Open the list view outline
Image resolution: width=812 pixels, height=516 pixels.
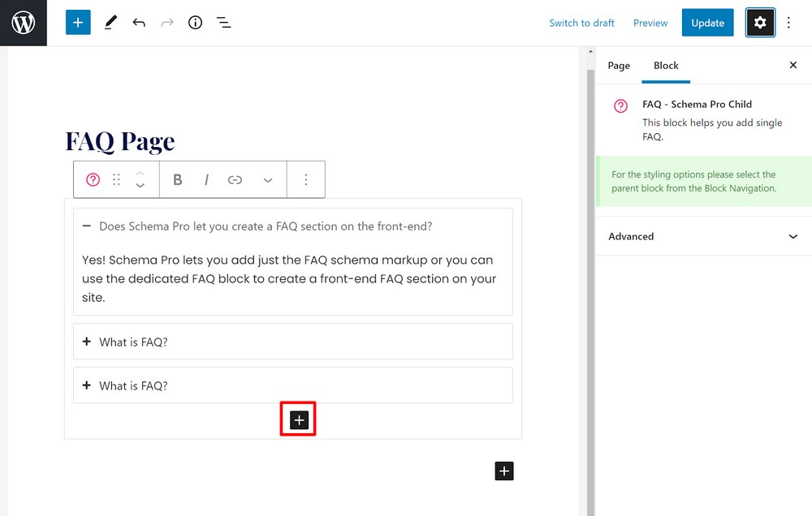click(224, 22)
